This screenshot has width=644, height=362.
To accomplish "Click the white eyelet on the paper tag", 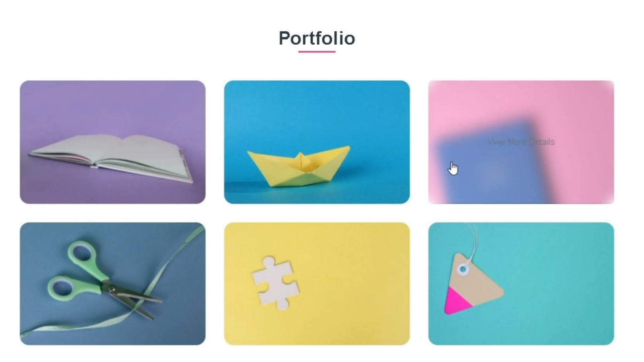I will (x=463, y=269).
